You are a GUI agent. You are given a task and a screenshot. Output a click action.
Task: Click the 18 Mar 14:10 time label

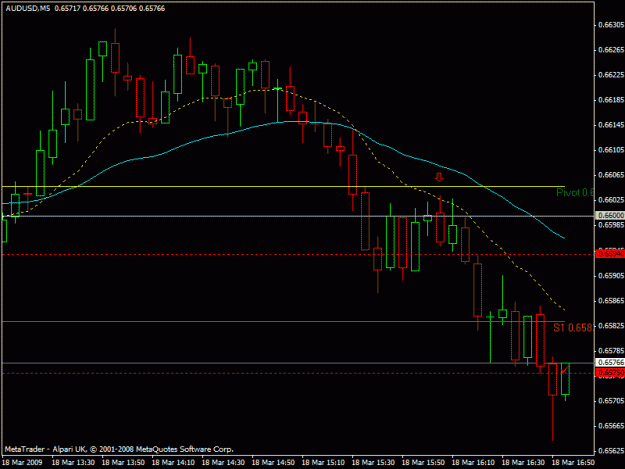click(173, 463)
